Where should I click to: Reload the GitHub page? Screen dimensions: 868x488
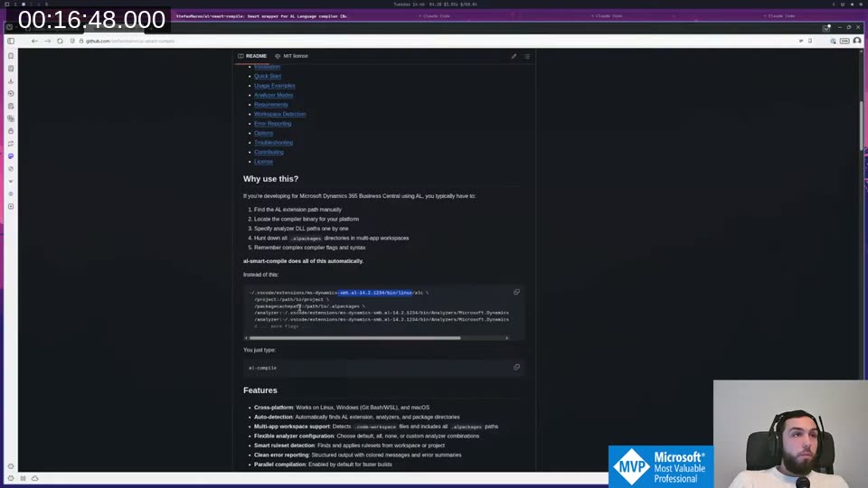point(60,41)
